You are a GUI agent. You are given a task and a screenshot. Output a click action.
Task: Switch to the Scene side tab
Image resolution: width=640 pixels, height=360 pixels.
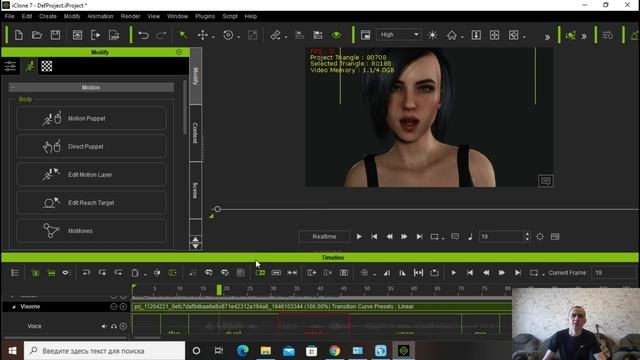[196, 190]
